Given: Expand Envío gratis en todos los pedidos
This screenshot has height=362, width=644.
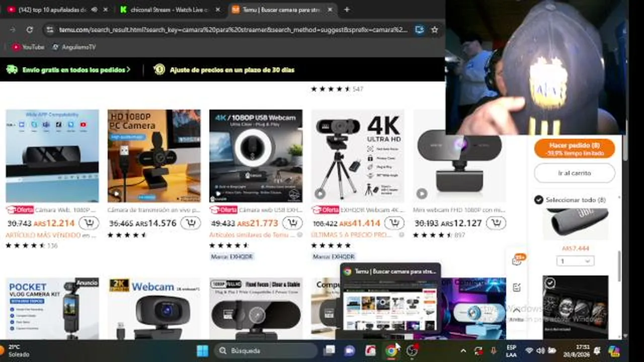Looking at the screenshot, I should pyautogui.click(x=68, y=70).
